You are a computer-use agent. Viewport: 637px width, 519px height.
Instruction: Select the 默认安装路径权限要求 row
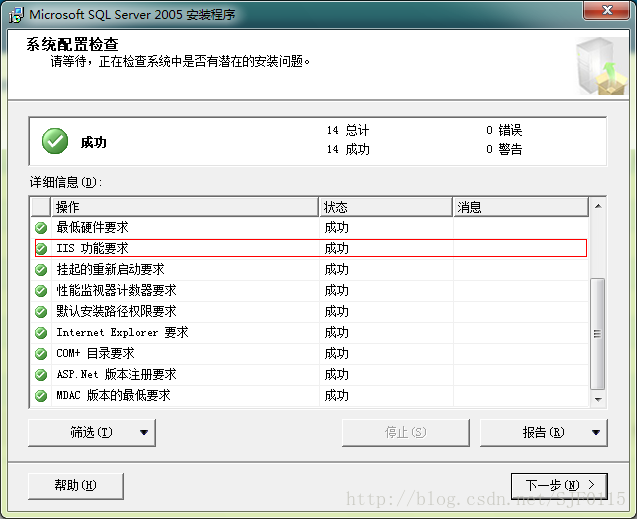pos(311,311)
